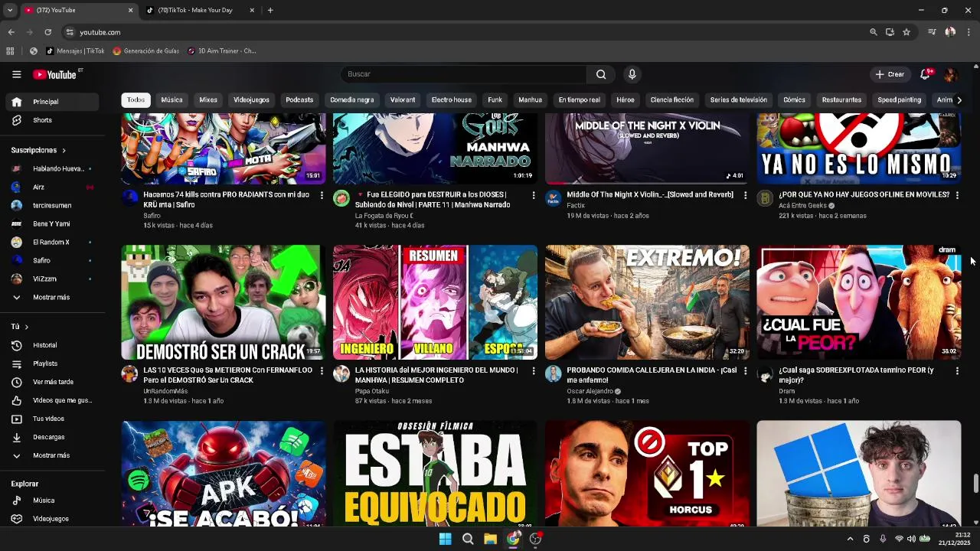
Task: Open Playlists in the sidebar
Action: (x=51, y=364)
